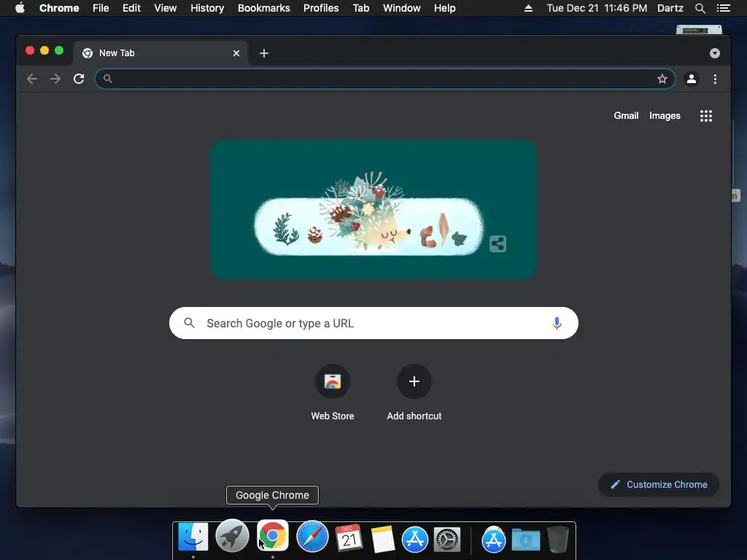The width and height of the screenshot is (747, 560).
Task: Open Notes from the Dock
Action: click(382, 539)
